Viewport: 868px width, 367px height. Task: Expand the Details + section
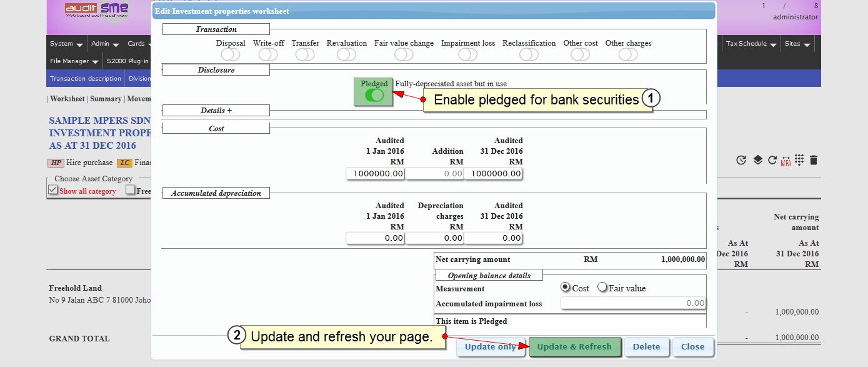pos(216,111)
